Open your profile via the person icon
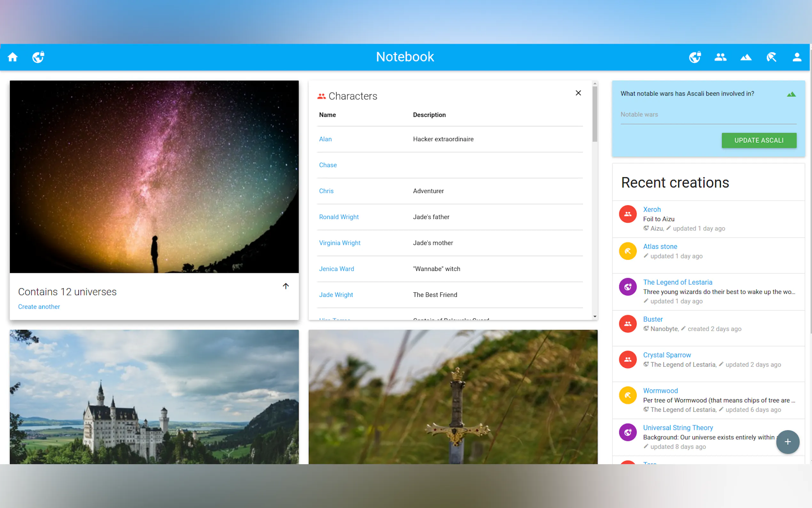The width and height of the screenshot is (812, 508). point(797,57)
